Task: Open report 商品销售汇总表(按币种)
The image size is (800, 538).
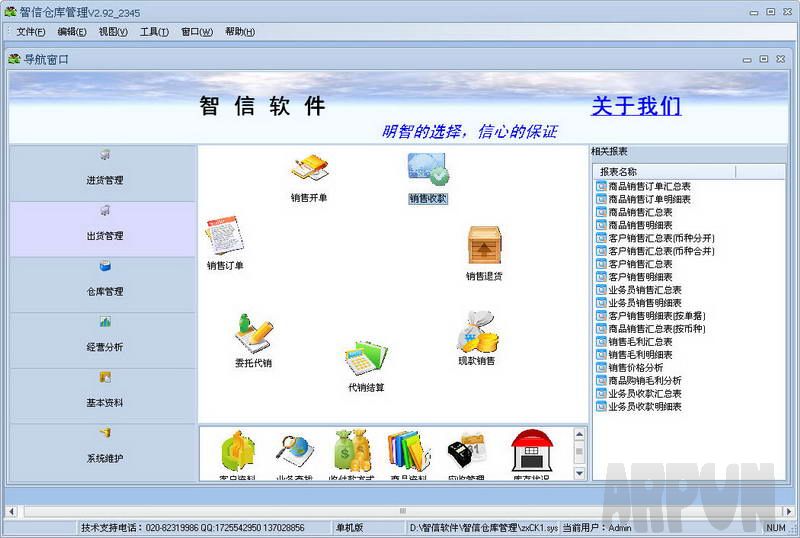Action: click(x=651, y=329)
